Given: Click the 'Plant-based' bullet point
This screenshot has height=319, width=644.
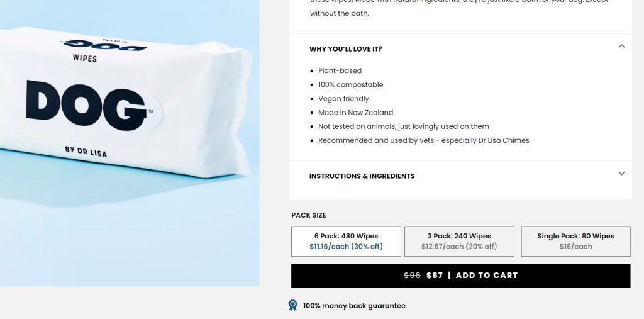Looking at the screenshot, I should [340, 70].
